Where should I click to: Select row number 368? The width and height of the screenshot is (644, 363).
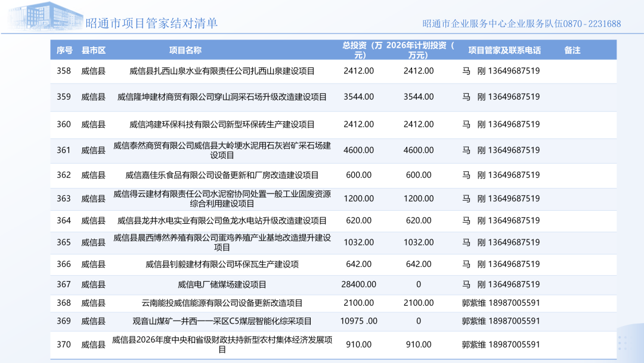click(x=64, y=303)
